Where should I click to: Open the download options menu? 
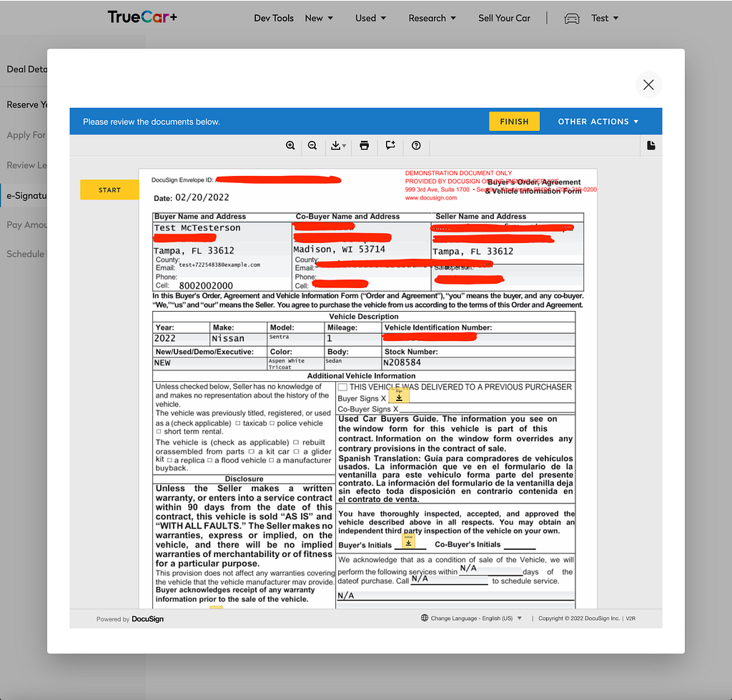(x=338, y=146)
